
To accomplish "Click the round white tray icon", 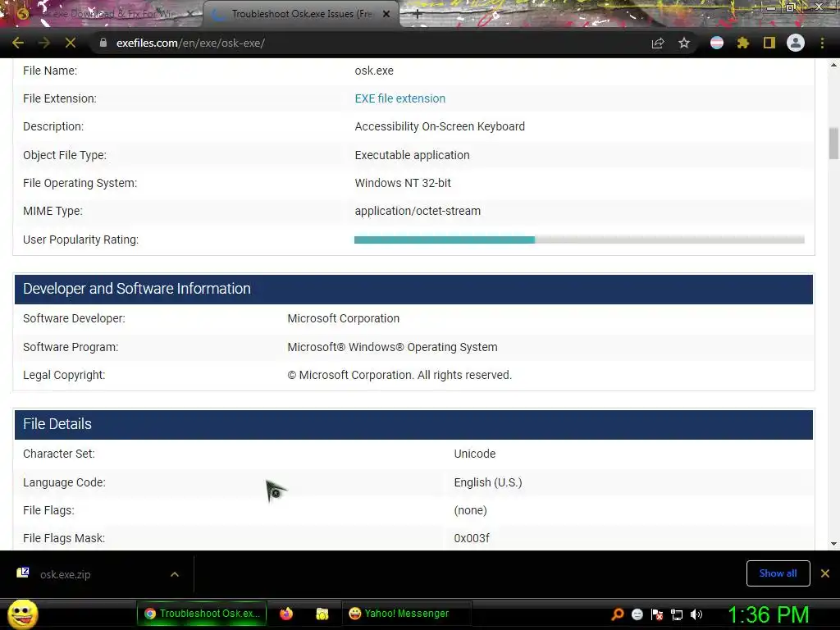I will coord(637,614).
